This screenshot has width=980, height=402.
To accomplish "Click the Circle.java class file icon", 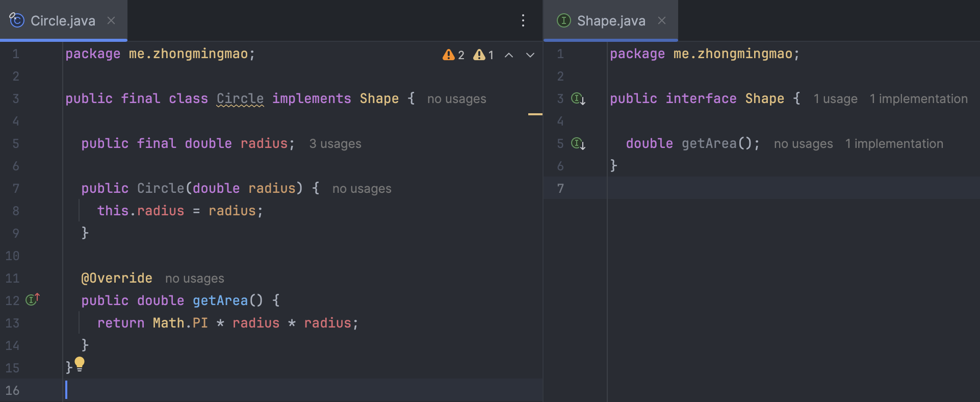I will point(17,20).
